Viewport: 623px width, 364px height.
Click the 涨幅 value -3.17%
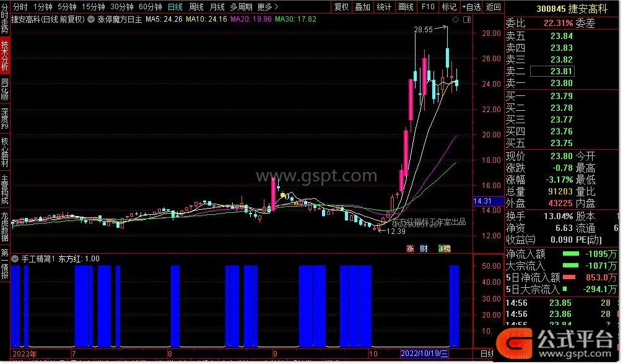click(x=559, y=180)
